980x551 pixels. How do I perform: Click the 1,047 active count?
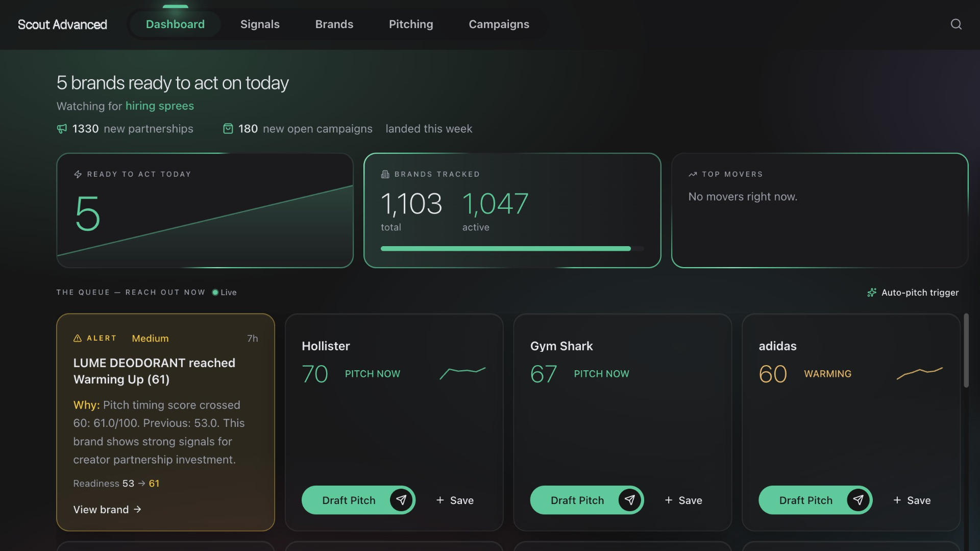click(495, 204)
